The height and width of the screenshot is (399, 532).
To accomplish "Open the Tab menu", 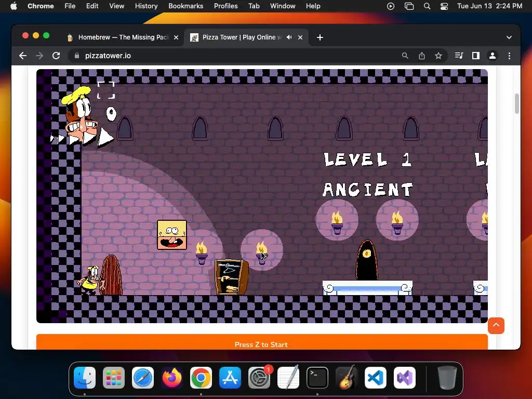I will [x=254, y=6].
